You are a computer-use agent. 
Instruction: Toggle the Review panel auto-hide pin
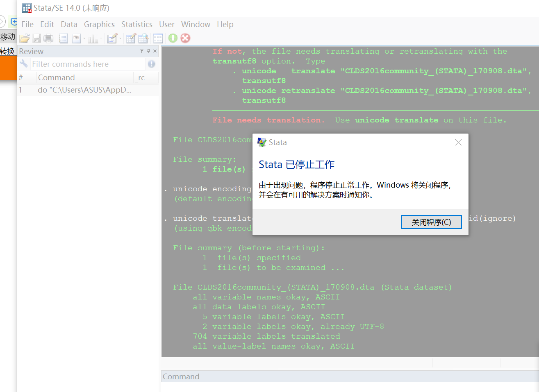[148, 51]
